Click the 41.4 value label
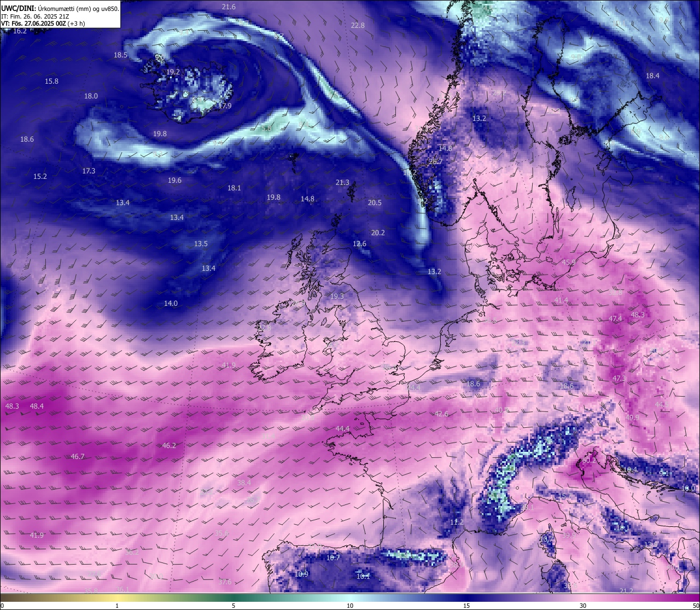Image resolution: width=700 pixels, height=610 pixels. [561, 300]
